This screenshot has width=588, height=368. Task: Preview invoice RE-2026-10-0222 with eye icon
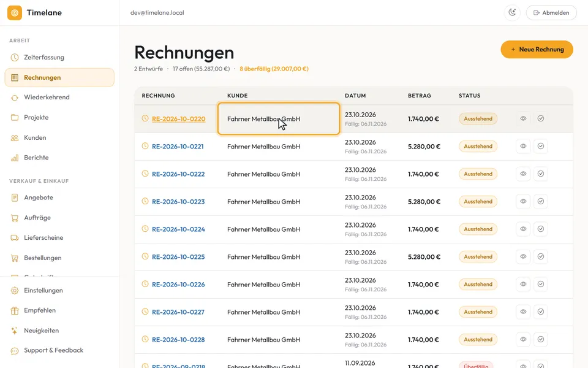click(523, 174)
